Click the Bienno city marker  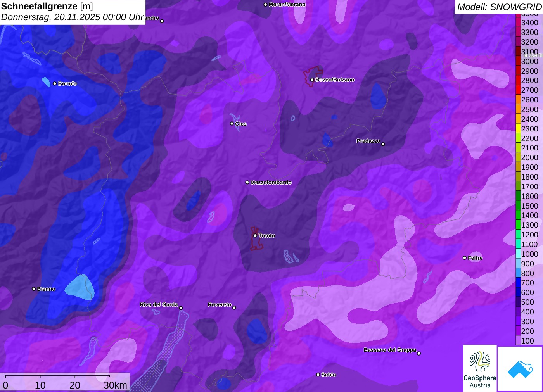click(34, 289)
